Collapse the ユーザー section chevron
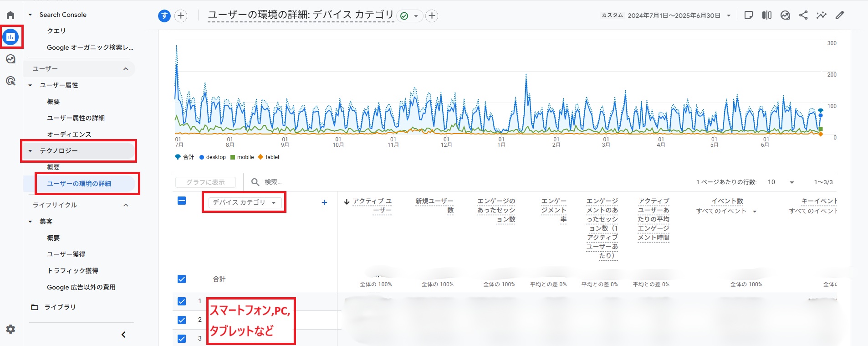 tap(126, 69)
